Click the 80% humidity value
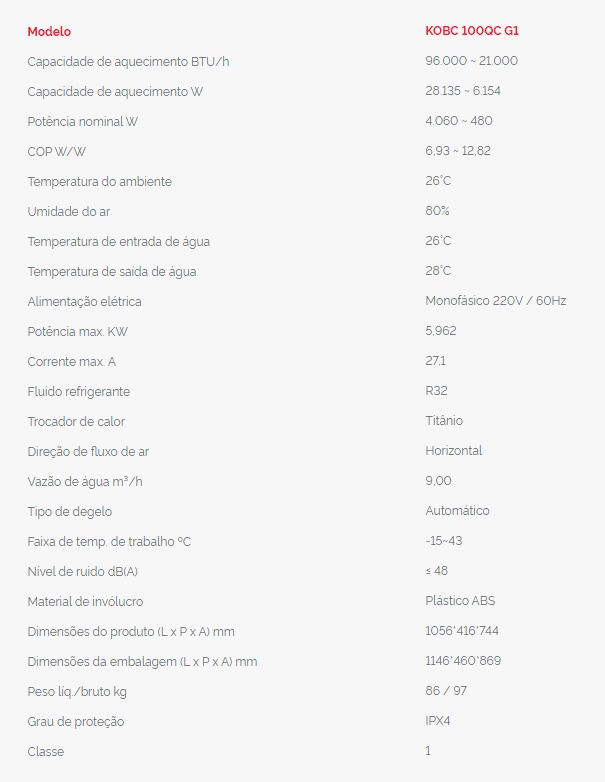Viewport: 605px width, 782px height. click(437, 211)
